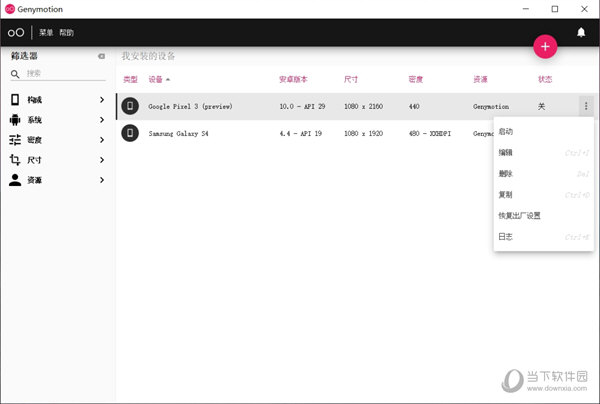Choose 删除 from the context menu
600x404 pixels.
click(544, 174)
